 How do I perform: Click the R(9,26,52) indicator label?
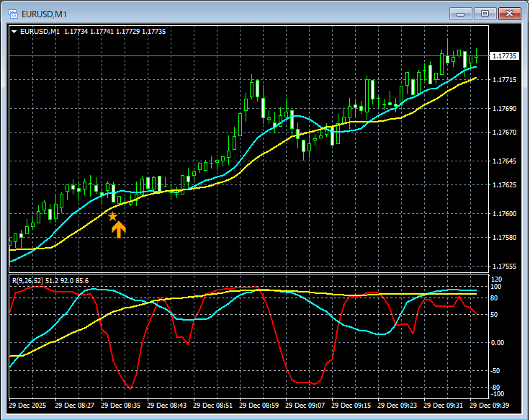pos(50,281)
